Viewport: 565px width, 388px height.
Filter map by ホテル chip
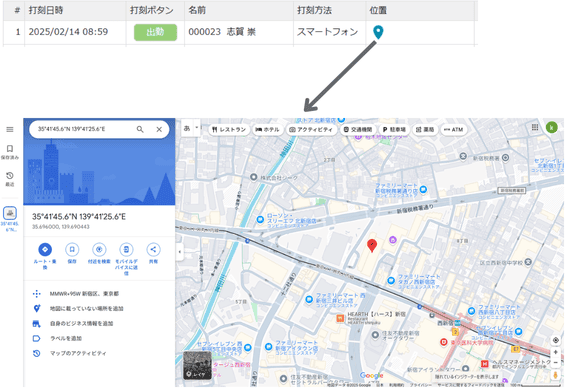pyautogui.click(x=267, y=130)
